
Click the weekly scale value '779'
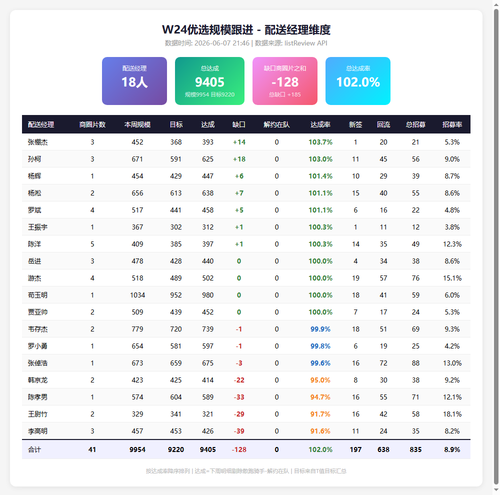coord(137,329)
